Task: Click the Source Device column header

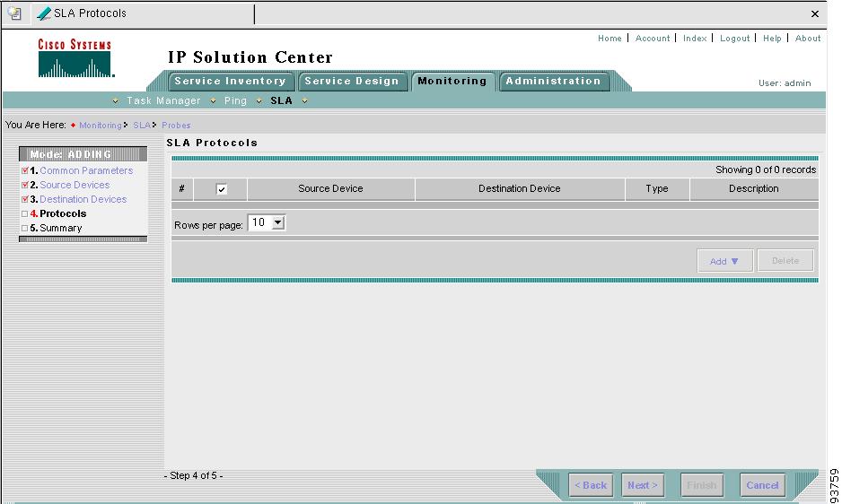Action: click(x=330, y=189)
